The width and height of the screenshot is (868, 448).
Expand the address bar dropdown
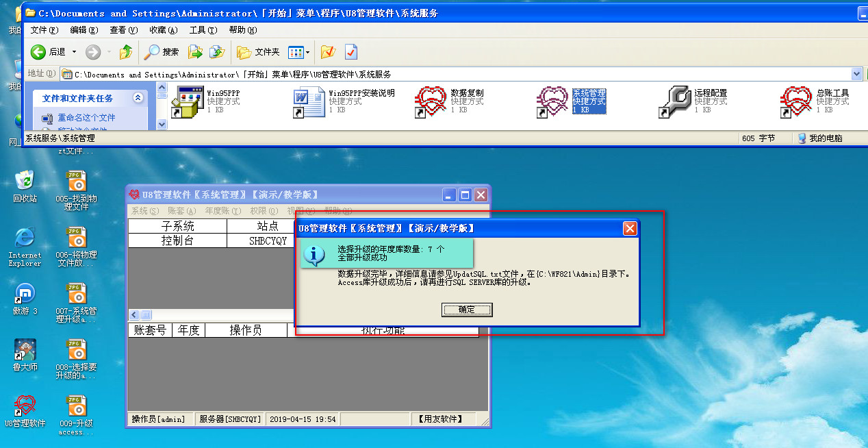click(856, 74)
